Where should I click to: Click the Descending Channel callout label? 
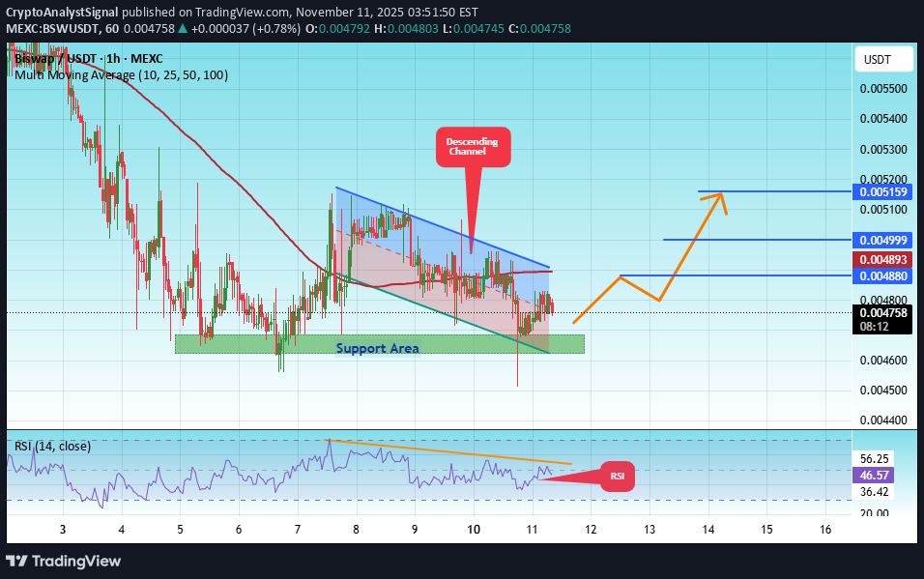click(473, 146)
